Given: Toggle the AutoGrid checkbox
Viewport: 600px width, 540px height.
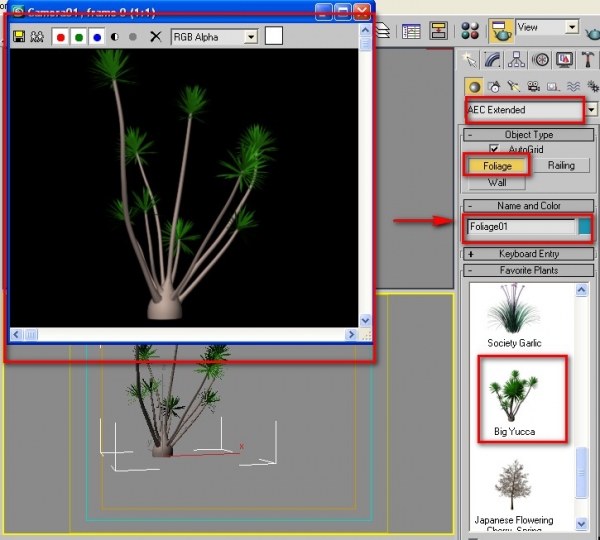Looking at the screenshot, I should click(494, 149).
